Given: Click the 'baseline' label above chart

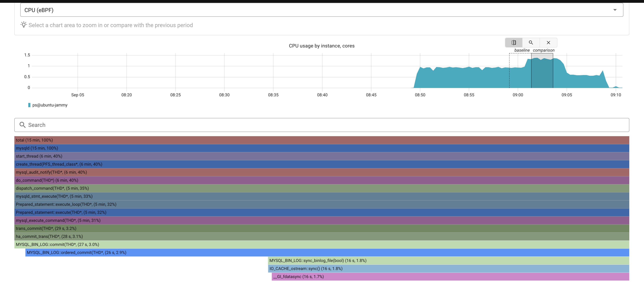Looking at the screenshot, I should pos(522,50).
